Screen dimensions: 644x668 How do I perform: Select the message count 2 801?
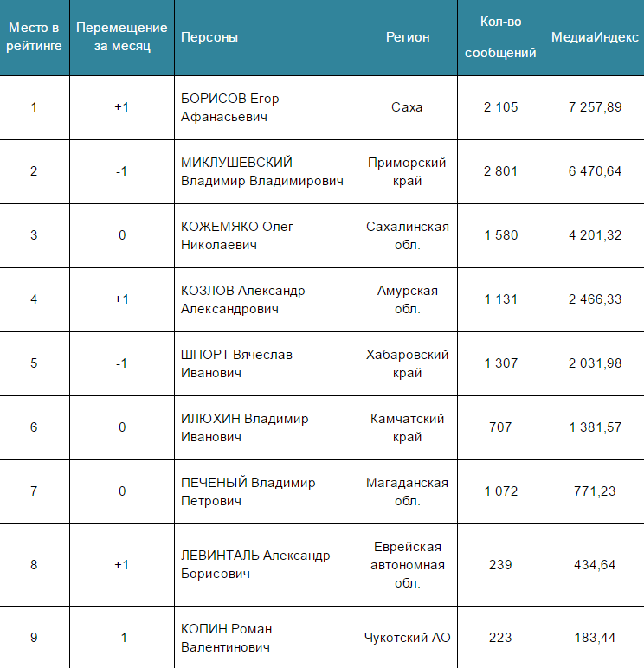[501, 171]
